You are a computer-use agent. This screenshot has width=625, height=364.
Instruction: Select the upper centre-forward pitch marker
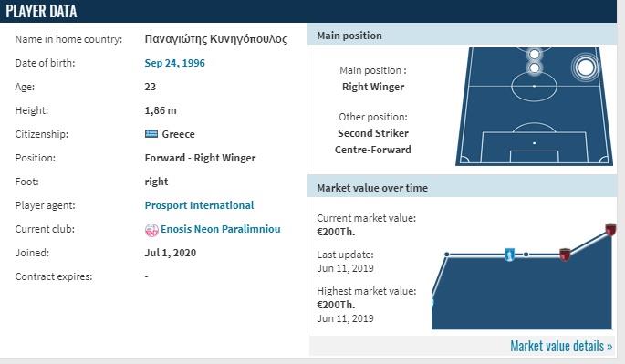[x=534, y=54]
